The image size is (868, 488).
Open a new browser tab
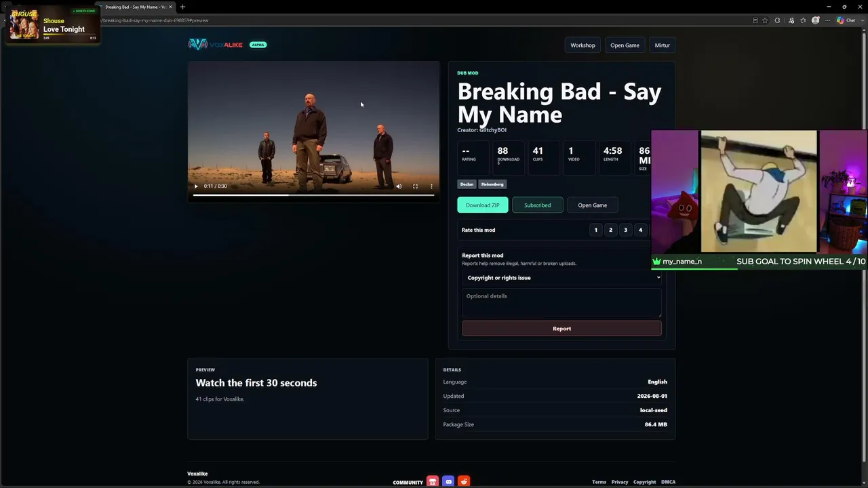coord(182,7)
